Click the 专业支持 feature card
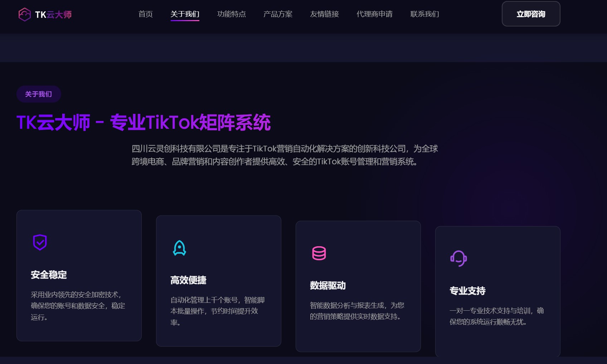Image resolution: width=607 pixels, height=364 pixels. pos(497,291)
